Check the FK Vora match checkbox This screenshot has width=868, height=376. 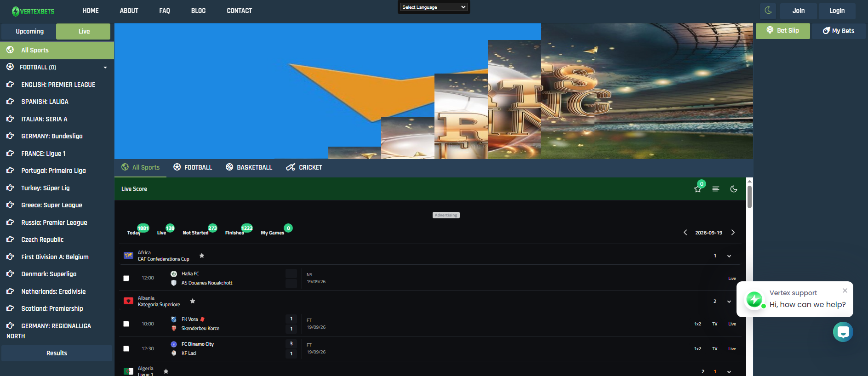click(126, 324)
